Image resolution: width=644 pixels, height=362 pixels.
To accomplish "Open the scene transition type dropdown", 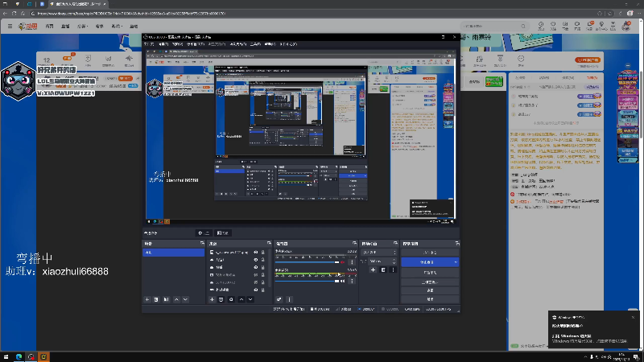I will [x=378, y=252].
